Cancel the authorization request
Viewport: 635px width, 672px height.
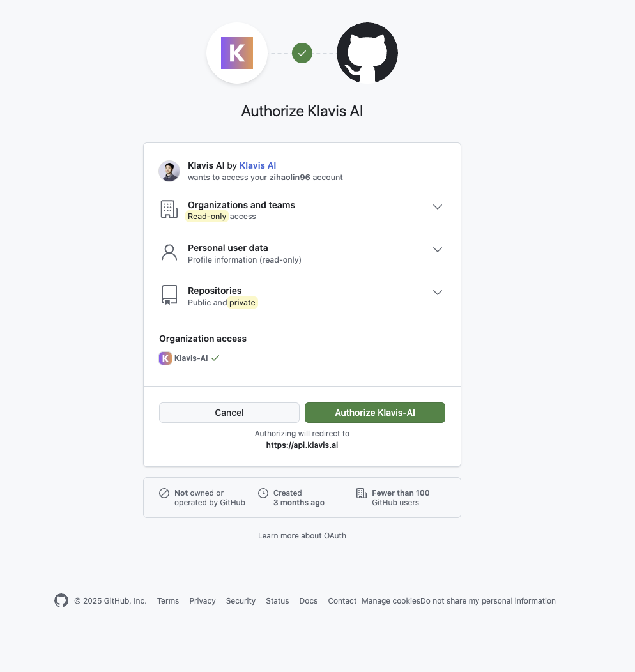point(229,412)
